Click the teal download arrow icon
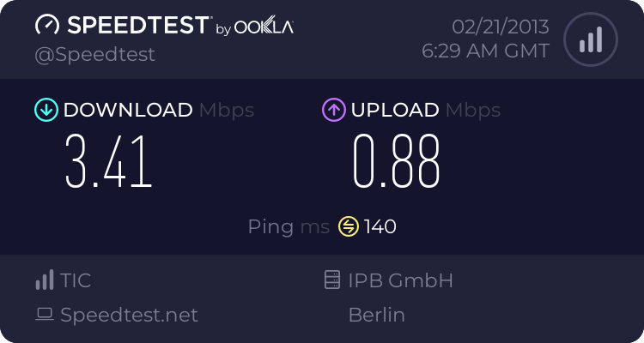This screenshot has height=343, width=644. pyautogui.click(x=46, y=110)
